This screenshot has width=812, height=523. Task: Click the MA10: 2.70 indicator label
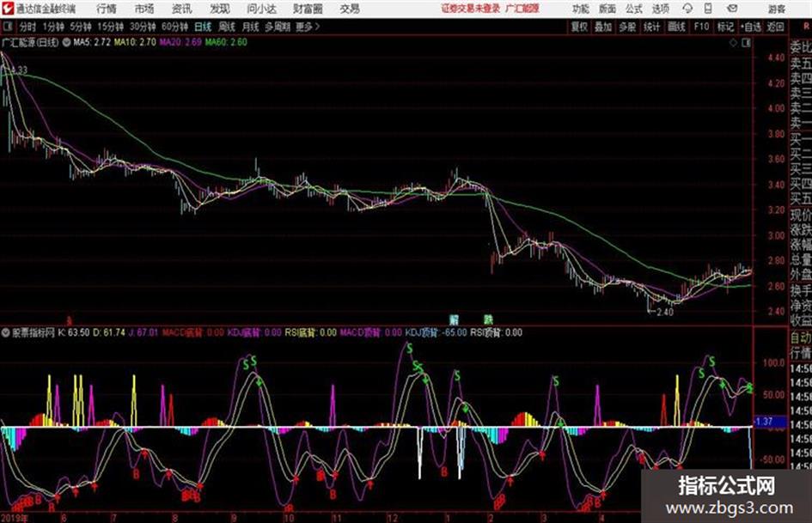(135, 42)
